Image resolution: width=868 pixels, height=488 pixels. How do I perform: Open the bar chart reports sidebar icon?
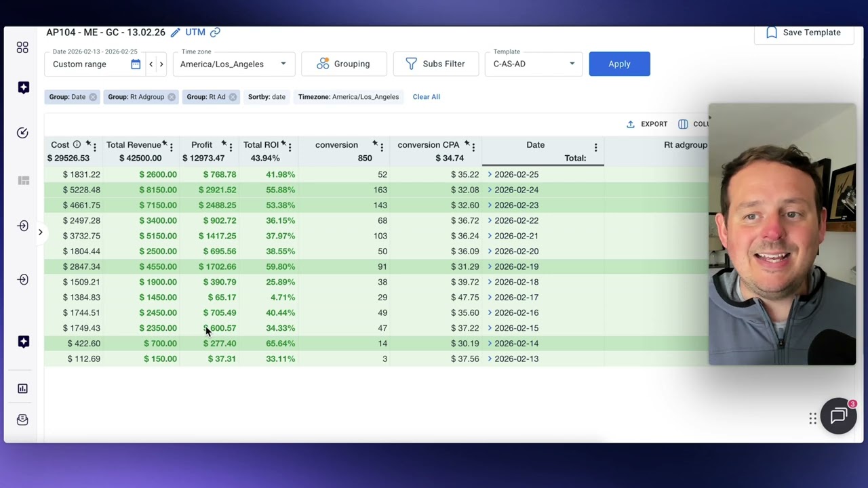pos(22,388)
